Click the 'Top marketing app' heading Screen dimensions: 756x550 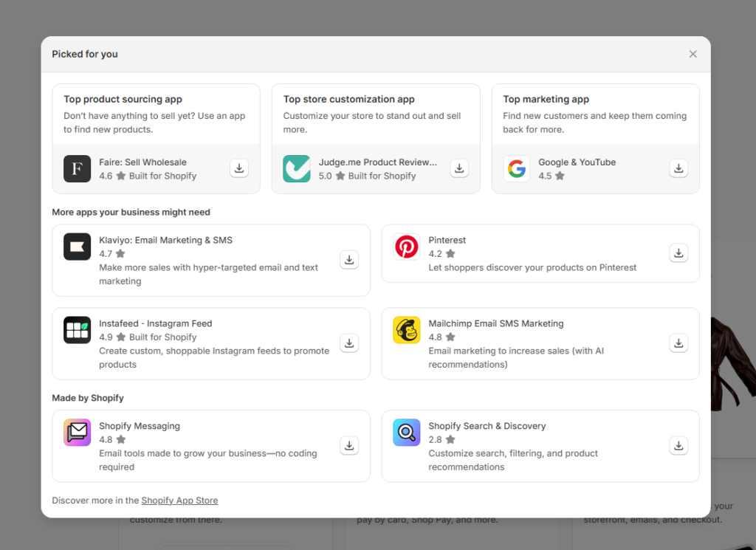pos(546,100)
